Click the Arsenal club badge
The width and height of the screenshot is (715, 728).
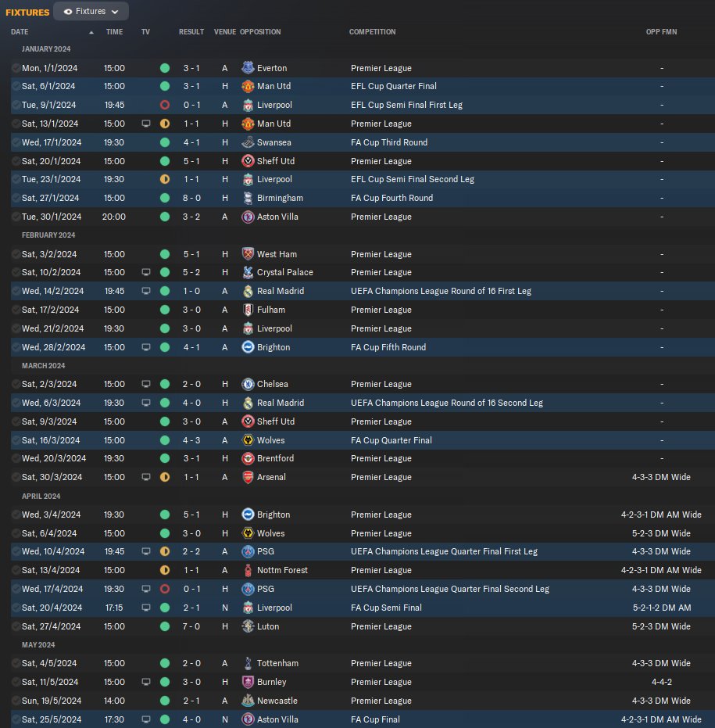pyautogui.click(x=248, y=477)
